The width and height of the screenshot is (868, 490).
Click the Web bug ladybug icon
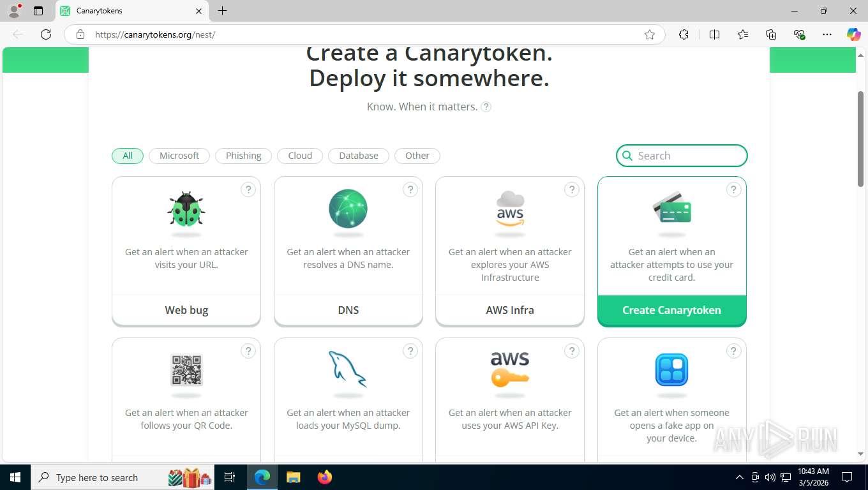tap(186, 209)
